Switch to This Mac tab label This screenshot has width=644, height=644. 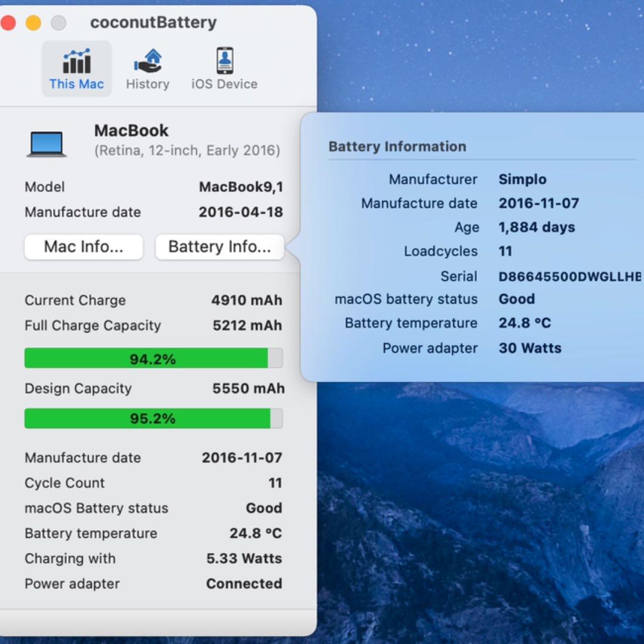click(76, 84)
